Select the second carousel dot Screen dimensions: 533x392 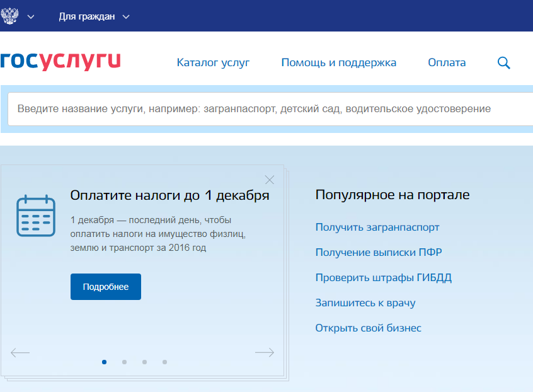pos(124,362)
